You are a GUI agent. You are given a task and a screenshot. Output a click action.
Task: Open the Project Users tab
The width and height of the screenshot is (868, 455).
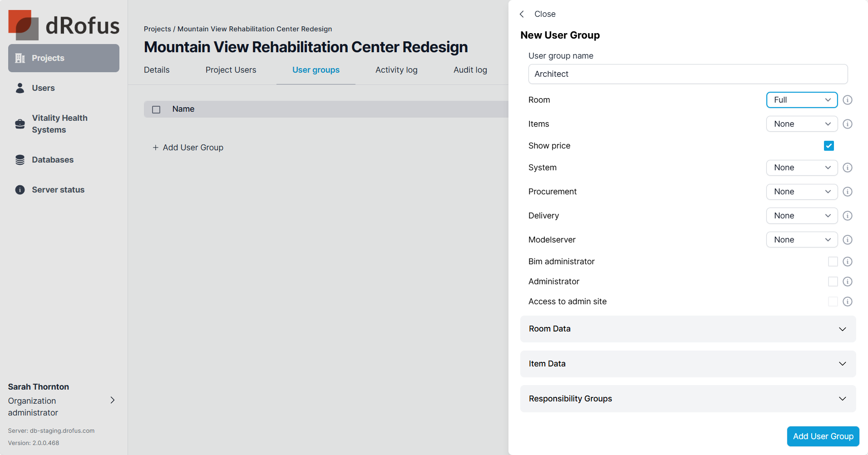231,70
